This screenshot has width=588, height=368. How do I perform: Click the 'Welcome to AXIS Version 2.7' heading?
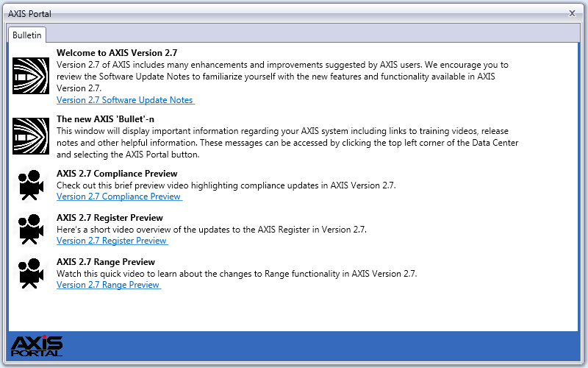(x=117, y=53)
